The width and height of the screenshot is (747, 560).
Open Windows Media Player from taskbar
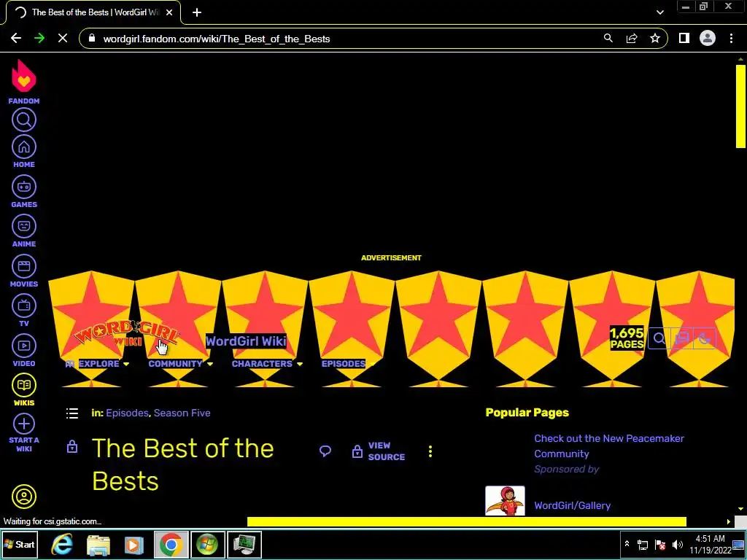point(134,544)
